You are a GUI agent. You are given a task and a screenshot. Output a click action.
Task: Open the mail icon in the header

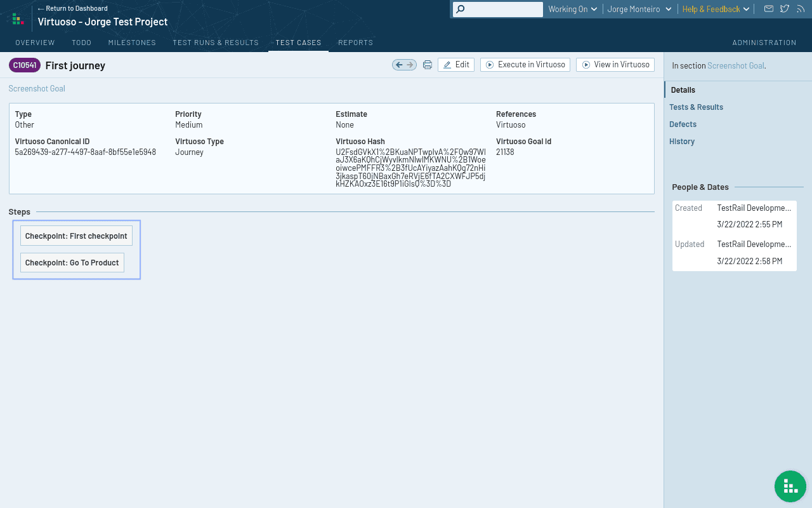pos(768,9)
